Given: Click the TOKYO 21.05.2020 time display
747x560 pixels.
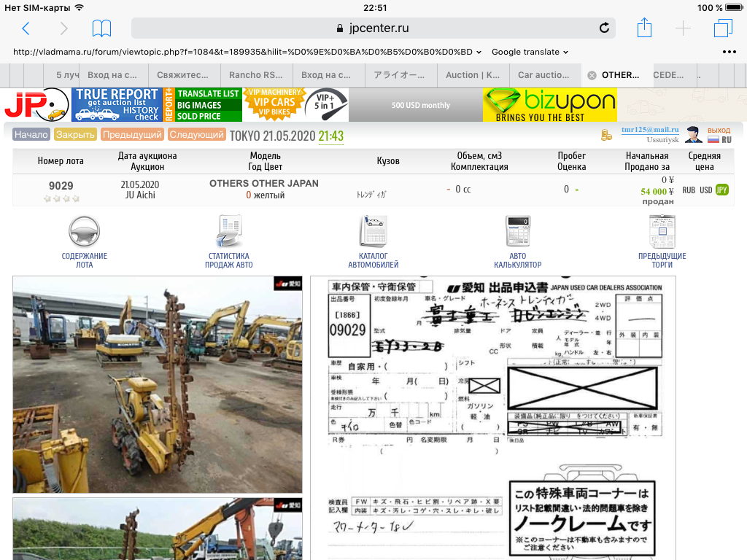Looking at the screenshot, I should 286,136.
